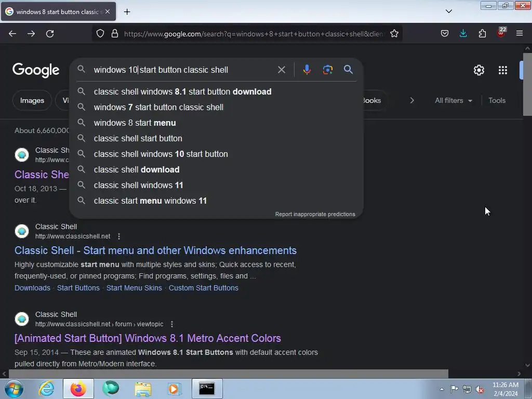Viewport: 532px width, 399px height.
Task: Open Animated Start Button Windows 8.1 Metro result
Action: tap(148, 338)
